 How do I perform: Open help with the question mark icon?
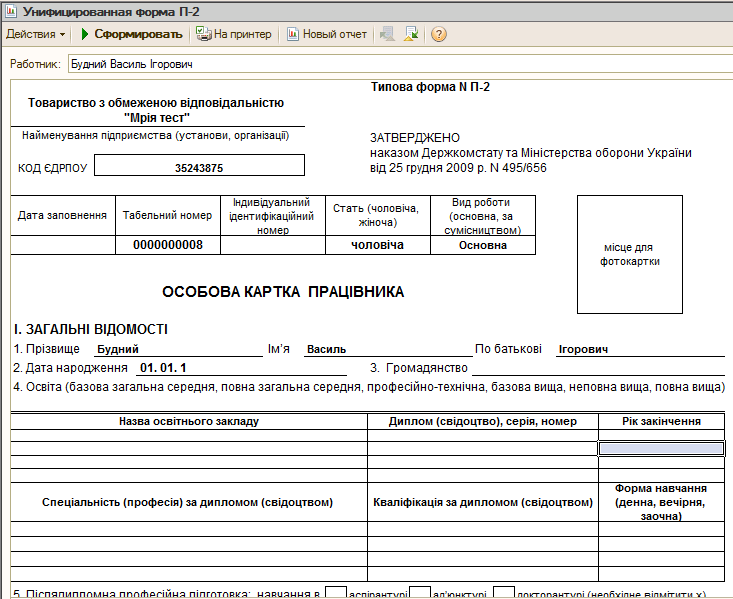click(x=438, y=34)
